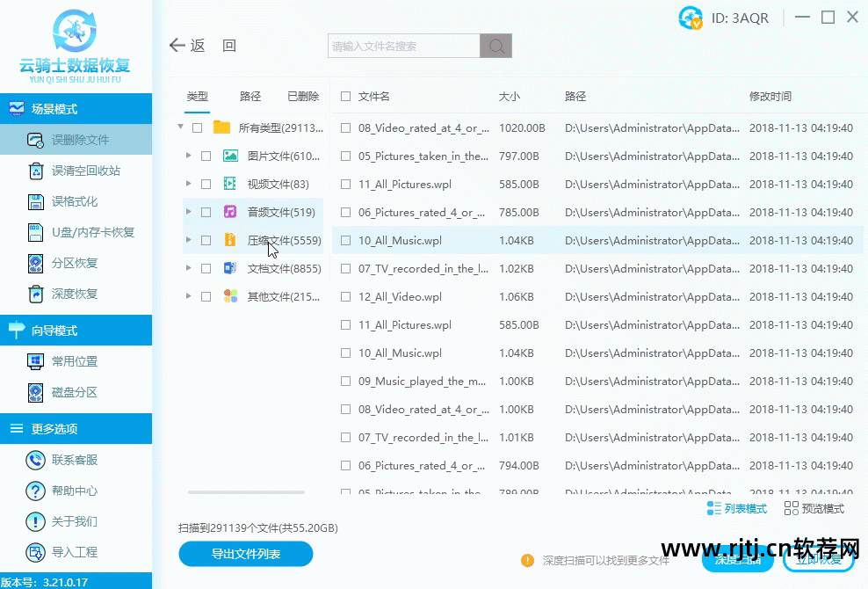Click the 文档文件 document icon
Screen dimensions: 868x589
(229, 268)
